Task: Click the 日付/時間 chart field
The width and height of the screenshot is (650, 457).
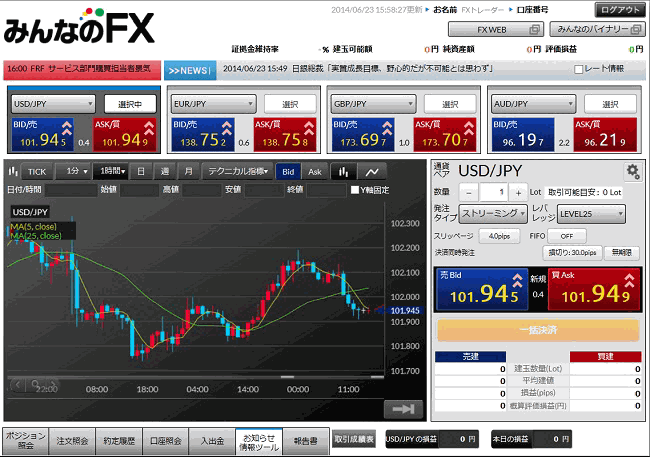Action: 70,190
